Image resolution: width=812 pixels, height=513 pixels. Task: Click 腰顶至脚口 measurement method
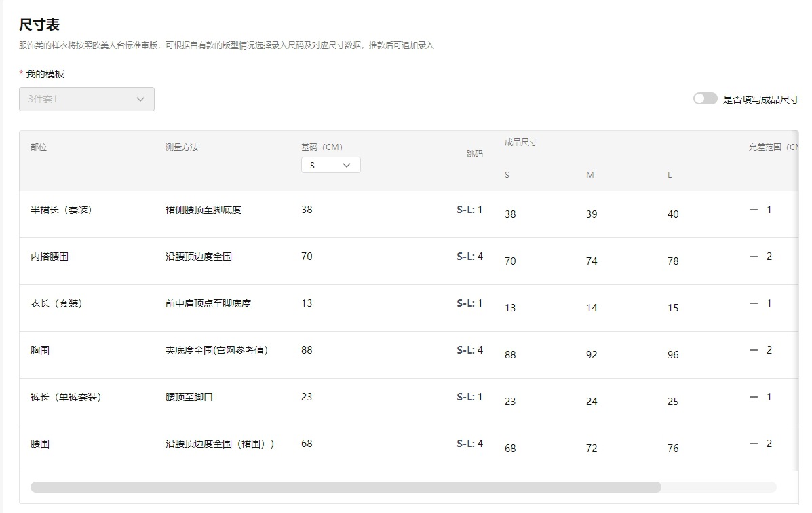189,397
